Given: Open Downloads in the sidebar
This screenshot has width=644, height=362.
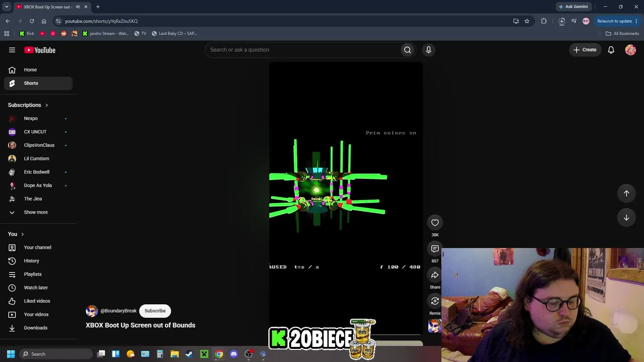Looking at the screenshot, I should [x=38, y=328].
